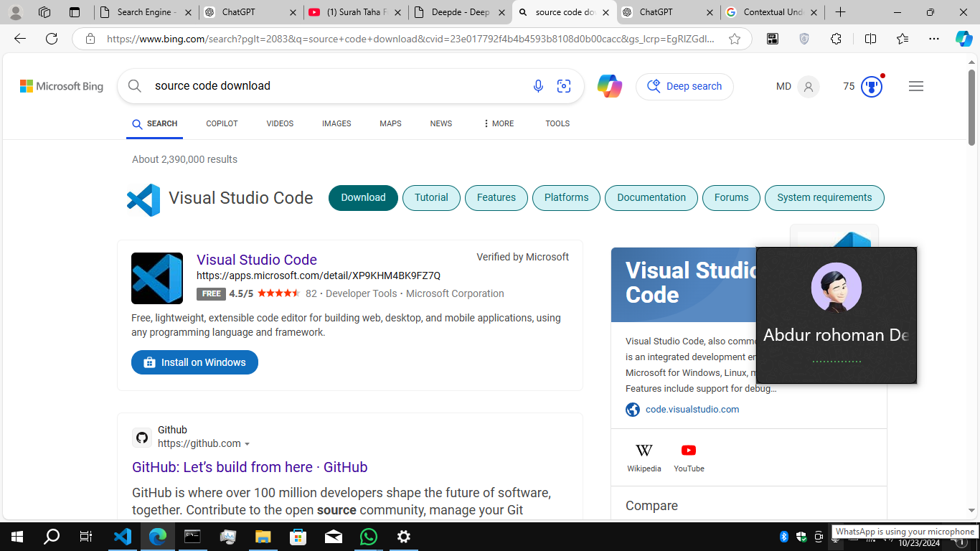
Task: Open tab actions menu icon
Action: click(x=75, y=12)
